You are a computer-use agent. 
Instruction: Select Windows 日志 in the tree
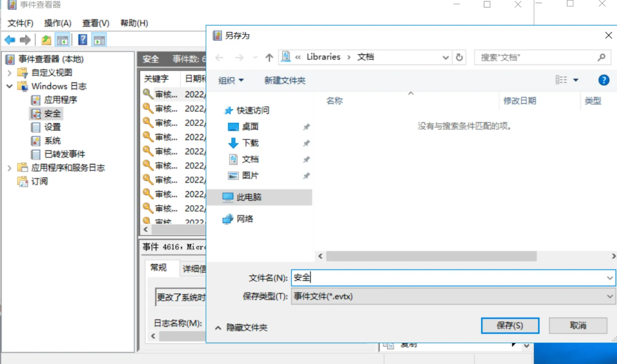[x=59, y=86]
